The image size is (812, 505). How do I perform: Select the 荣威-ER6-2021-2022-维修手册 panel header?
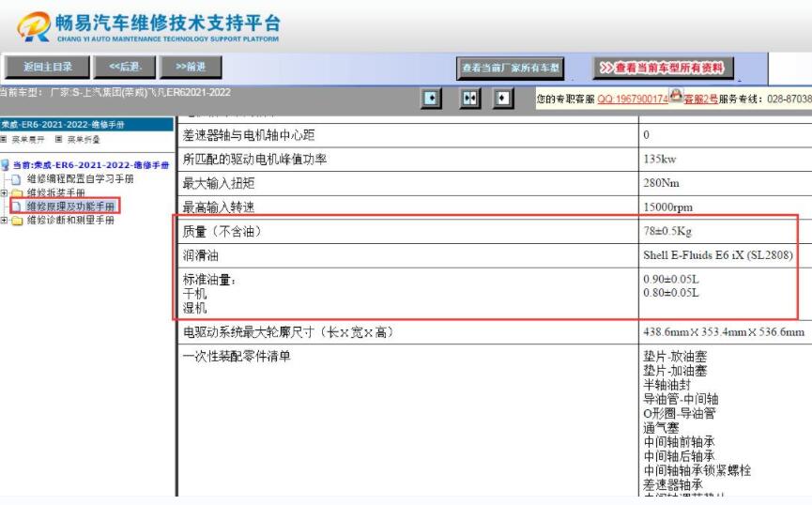coord(86,124)
